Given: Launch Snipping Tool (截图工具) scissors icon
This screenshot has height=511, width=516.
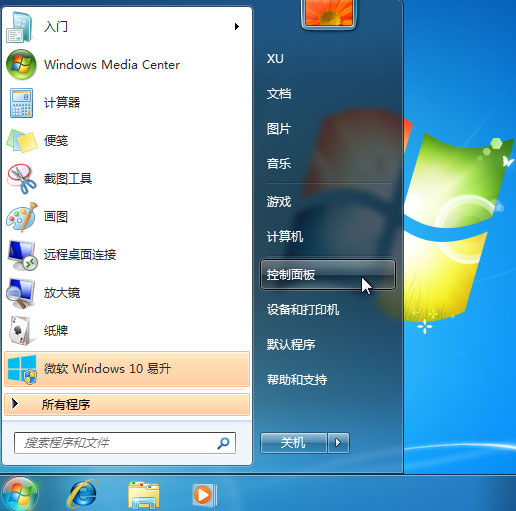Looking at the screenshot, I should [22, 179].
